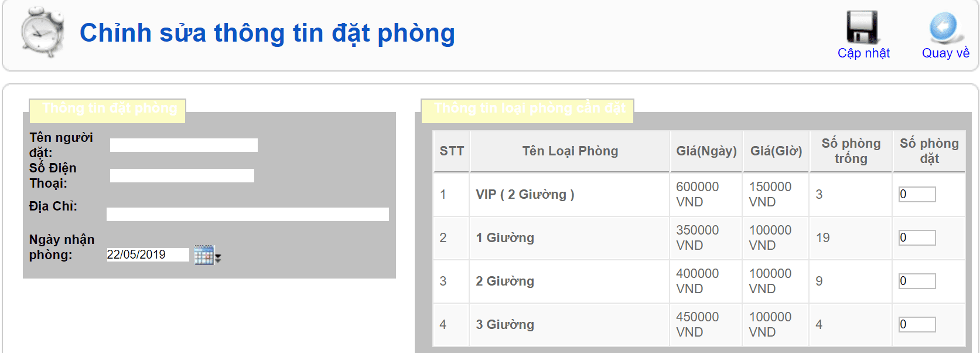Click the Cập nhật link

click(x=863, y=53)
